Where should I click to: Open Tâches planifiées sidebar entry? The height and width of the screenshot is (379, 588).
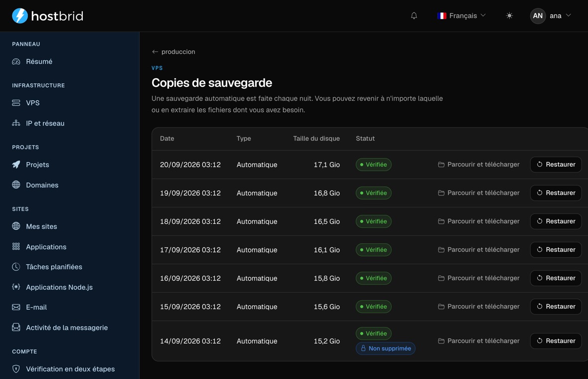[x=54, y=267]
